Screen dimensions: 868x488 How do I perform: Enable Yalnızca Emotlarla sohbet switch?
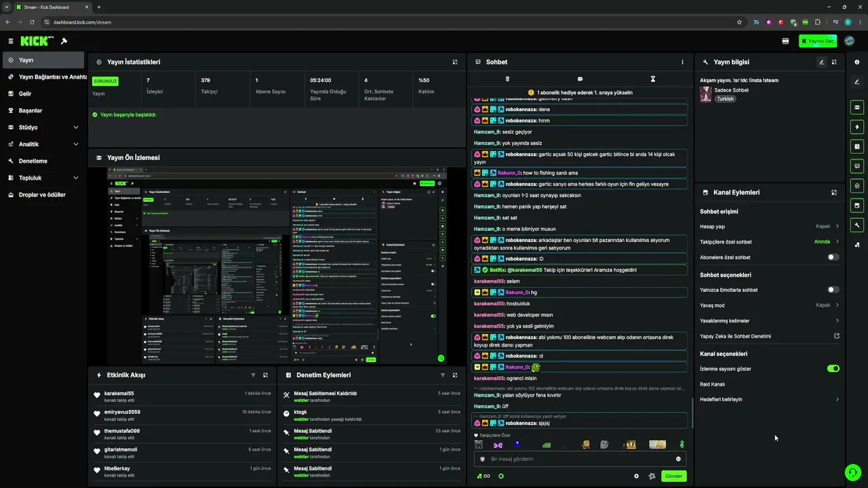coord(833,290)
